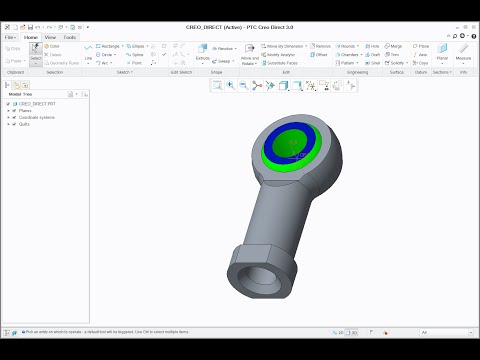This screenshot has width=480, height=360.
Task: Click the Trim surface tool
Action: [x=392, y=54]
